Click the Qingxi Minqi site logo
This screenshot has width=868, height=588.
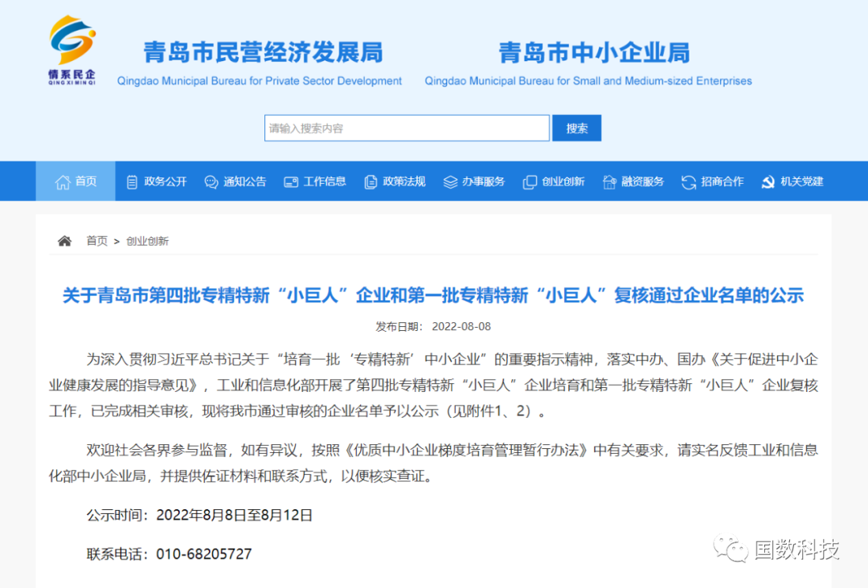tap(72, 50)
